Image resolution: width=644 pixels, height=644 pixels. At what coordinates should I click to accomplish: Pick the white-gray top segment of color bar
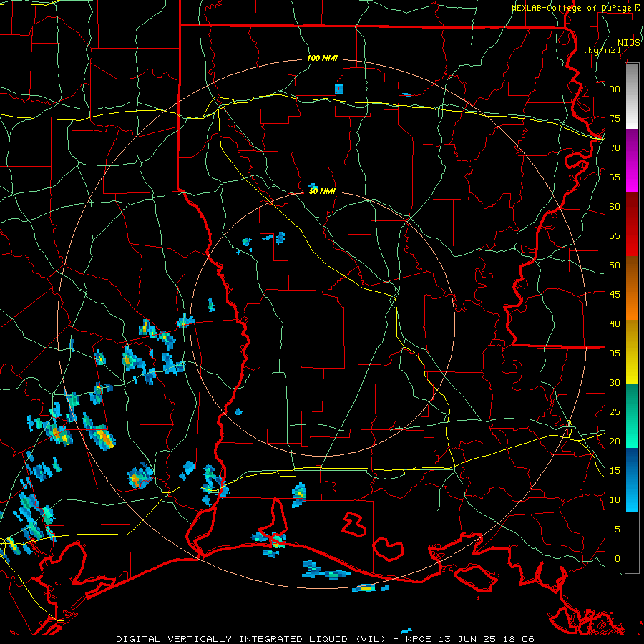click(632, 96)
